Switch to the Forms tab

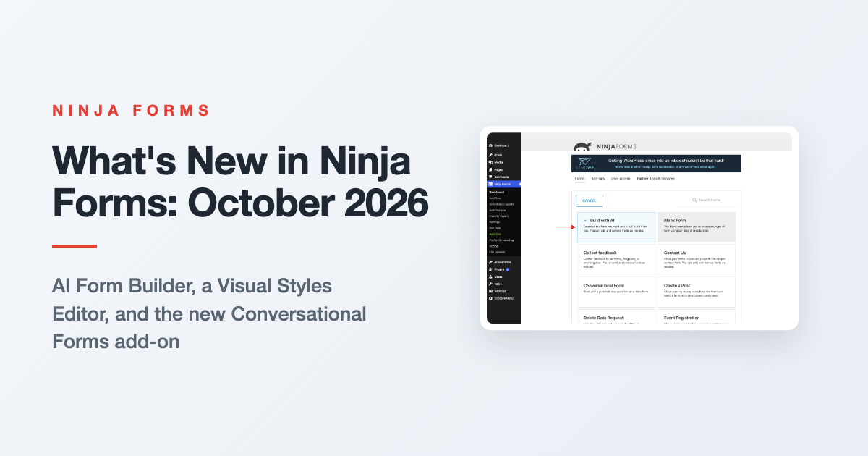pyautogui.click(x=579, y=178)
